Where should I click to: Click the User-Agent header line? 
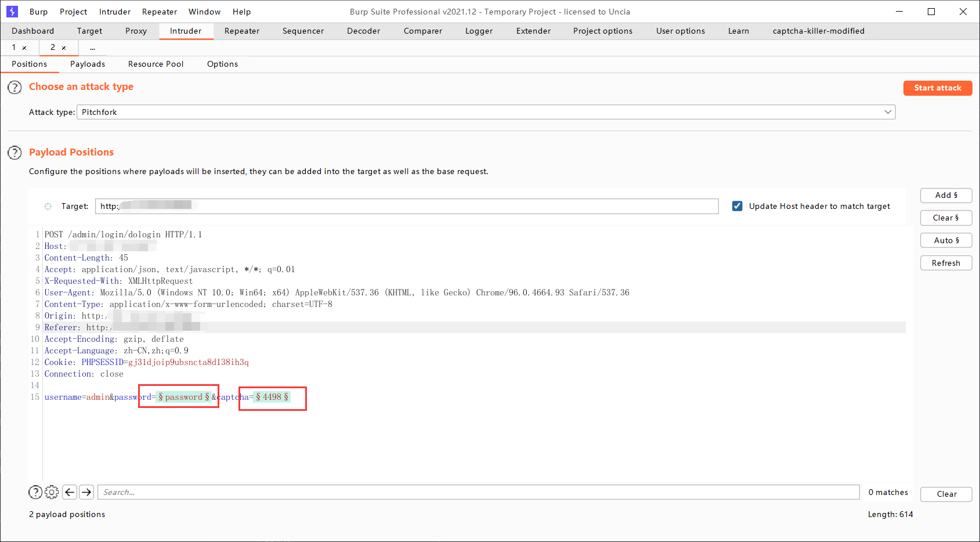pos(337,292)
